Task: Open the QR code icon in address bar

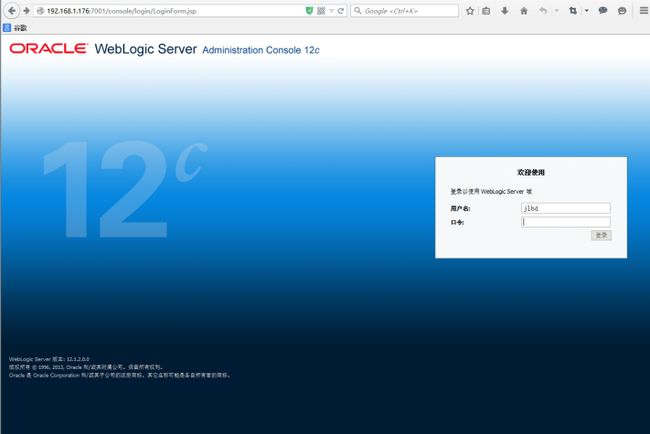Action: pos(321,11)
